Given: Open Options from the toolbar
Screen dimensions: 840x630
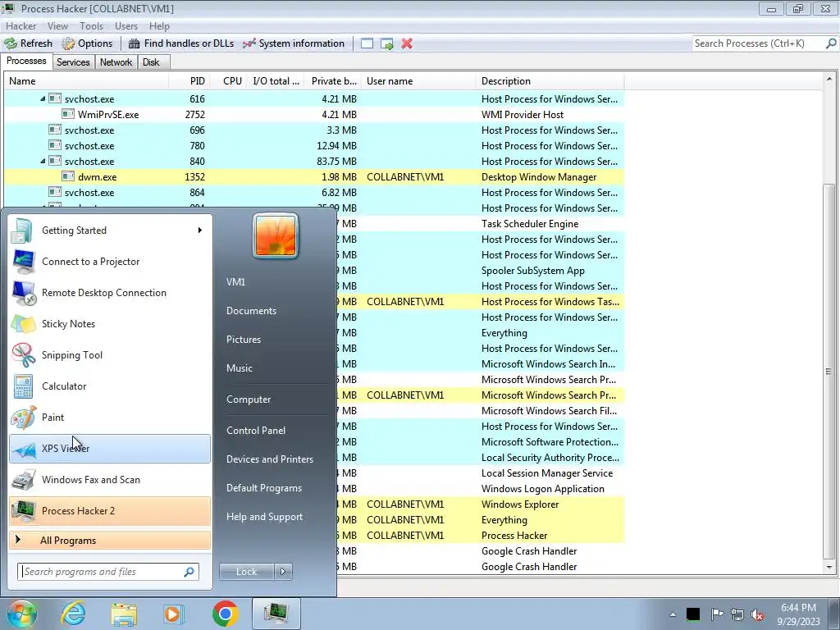Looking at the screenshot, I should pyautogui.click(x=87, y=43).
